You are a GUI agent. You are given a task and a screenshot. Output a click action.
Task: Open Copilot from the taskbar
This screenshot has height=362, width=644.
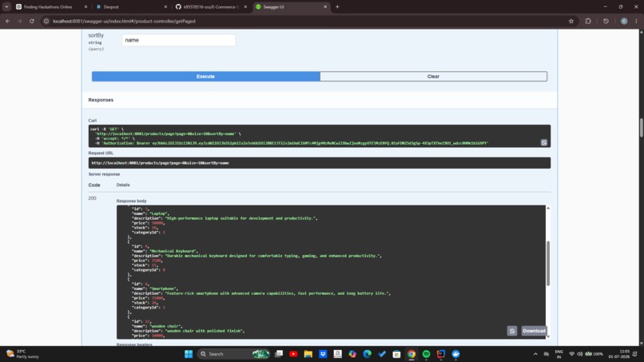(x=352, y=354)
